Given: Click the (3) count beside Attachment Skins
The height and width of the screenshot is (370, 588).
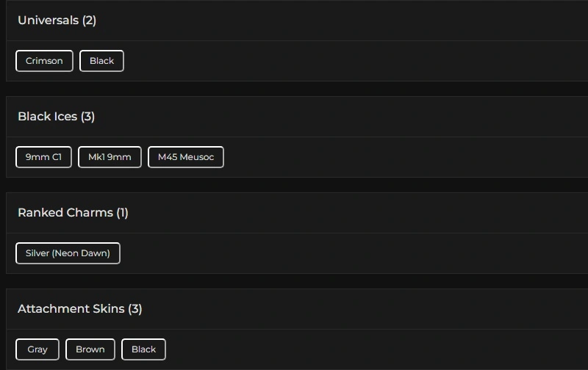Looking at the screenshot, I should (135, 309).
